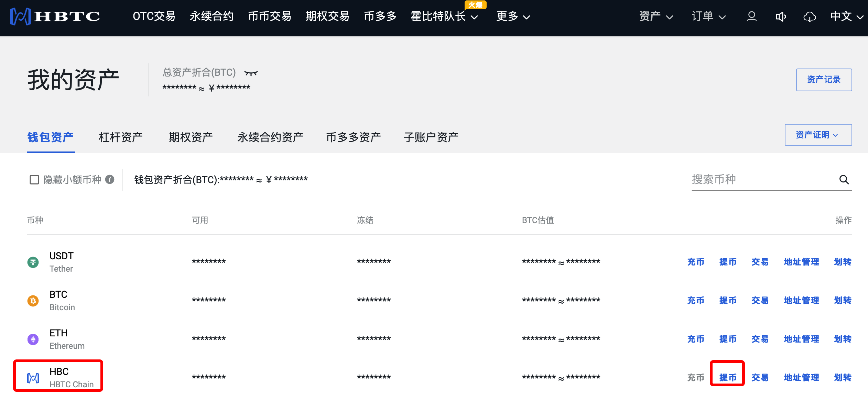The height and width of the screenshot is (398, 868).
Task: Click 提币 in the BTC row
Action: pyautogui.click(x=728, y=301)
